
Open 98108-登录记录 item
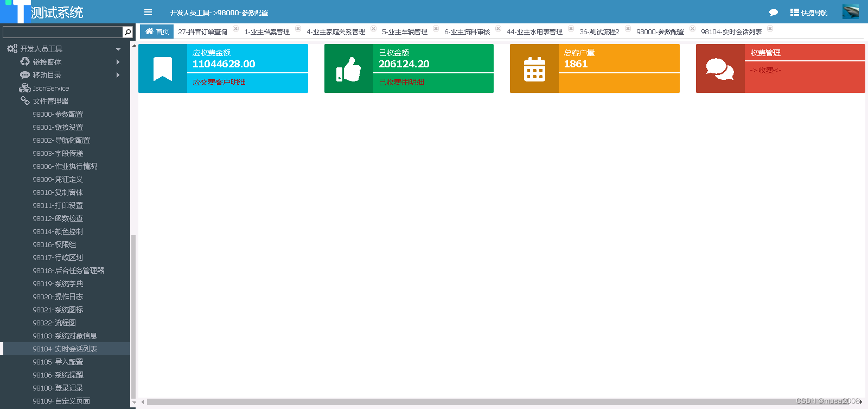tap(58, 388)
